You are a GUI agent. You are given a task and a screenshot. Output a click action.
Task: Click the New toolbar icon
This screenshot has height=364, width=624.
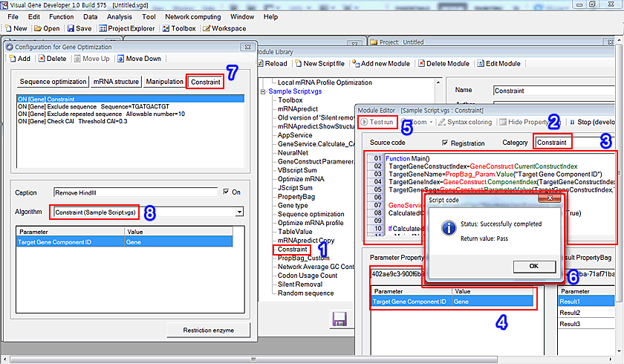click(x=16, y=28)
